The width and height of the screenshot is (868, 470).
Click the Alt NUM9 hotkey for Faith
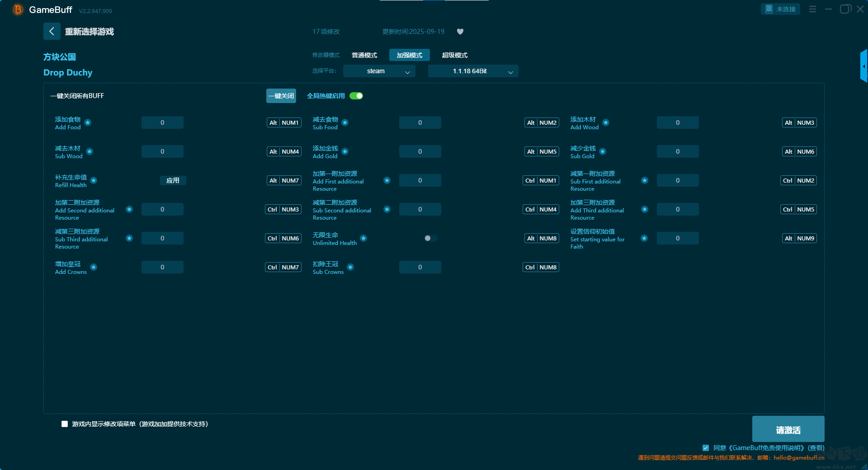click(x=799, y=238)
